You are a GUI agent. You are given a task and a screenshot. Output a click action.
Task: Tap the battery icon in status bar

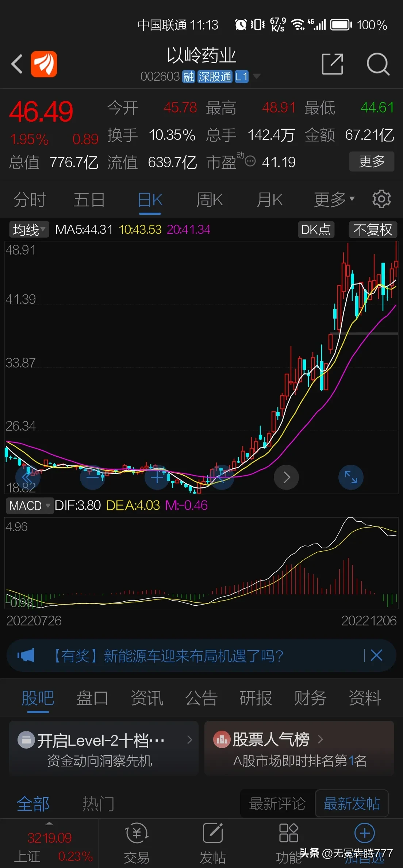coord(341,25)
